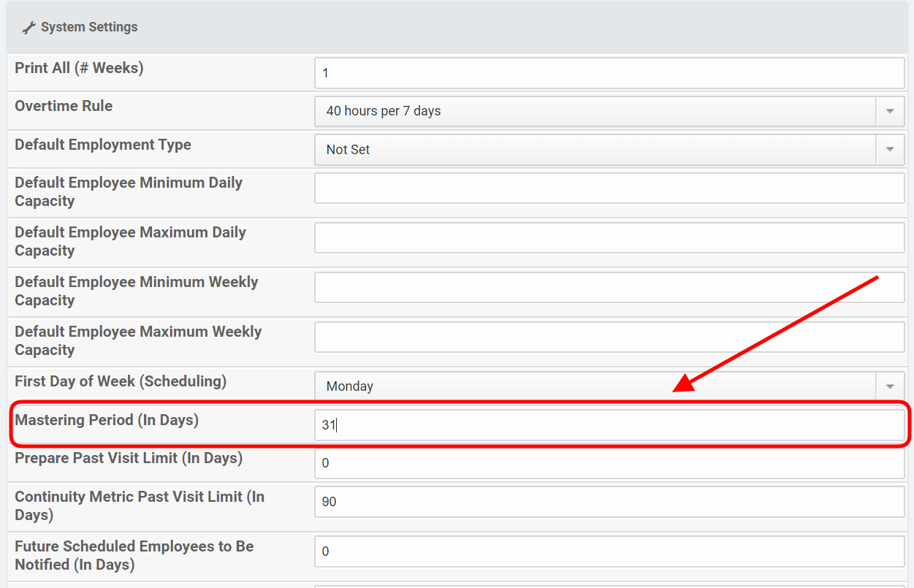Image resolution: width=914 pixels, height=588 pixels.
Task: Click the Default Employment Type label
Action: point(103,145)
